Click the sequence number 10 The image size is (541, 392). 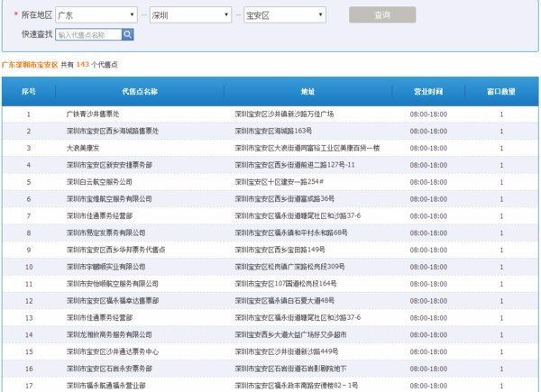(29, 267)
